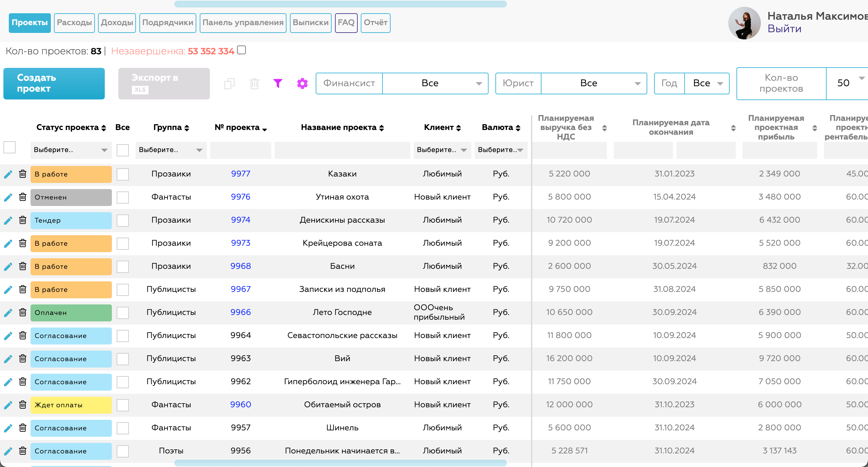Click the magenta filter funnel icon
The height and width of the screenshot is (467, 868).
pyautogui.click(x=278, y=83)
